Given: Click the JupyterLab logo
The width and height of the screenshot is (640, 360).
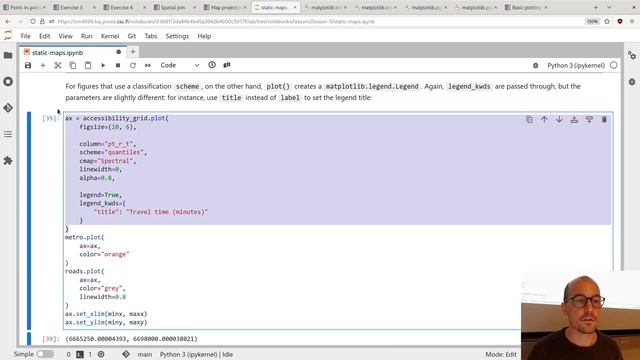Looking at the screenshot, I should [8, 36].
